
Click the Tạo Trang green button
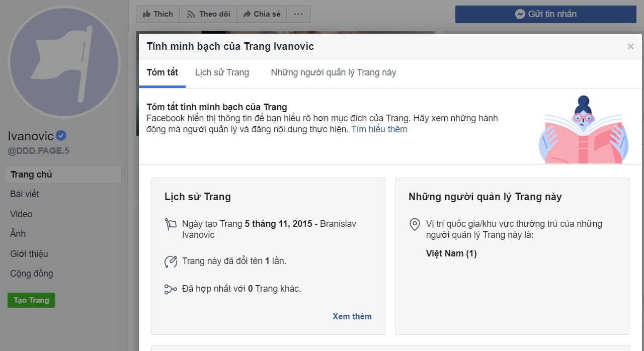pos(31,300)
